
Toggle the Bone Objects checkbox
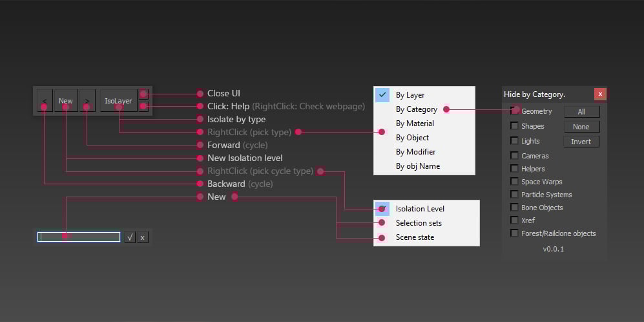click(514, 208)
